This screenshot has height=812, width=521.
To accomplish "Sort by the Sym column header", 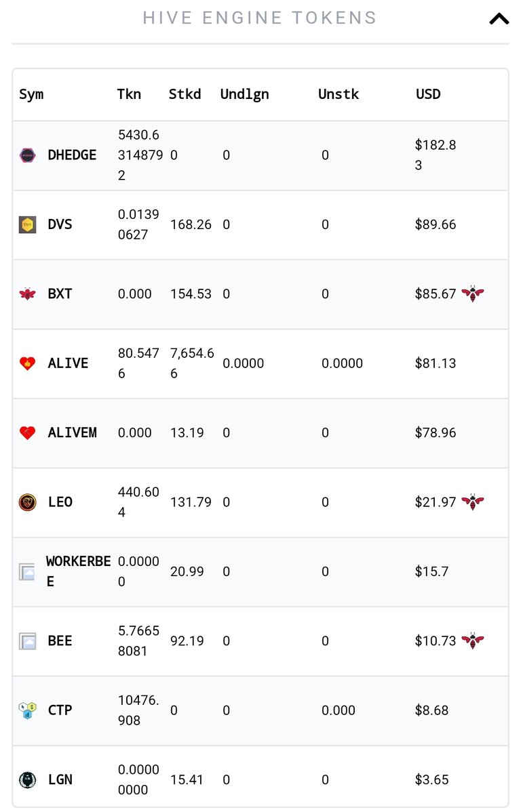I will pyautogui.click(x=31, y=96).
